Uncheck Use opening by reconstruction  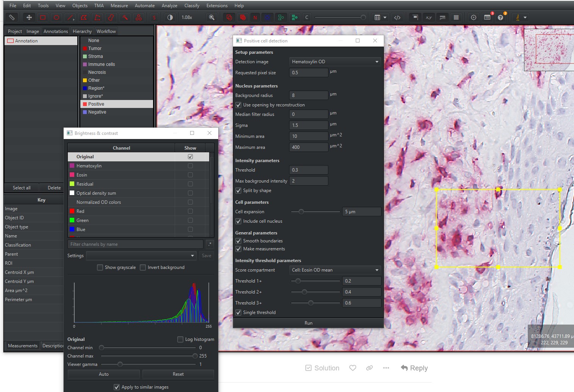click(238, 105)
